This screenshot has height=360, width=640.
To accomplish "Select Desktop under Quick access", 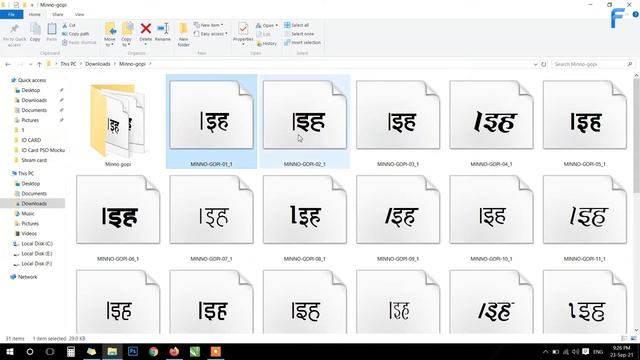I will pos(31,90).
